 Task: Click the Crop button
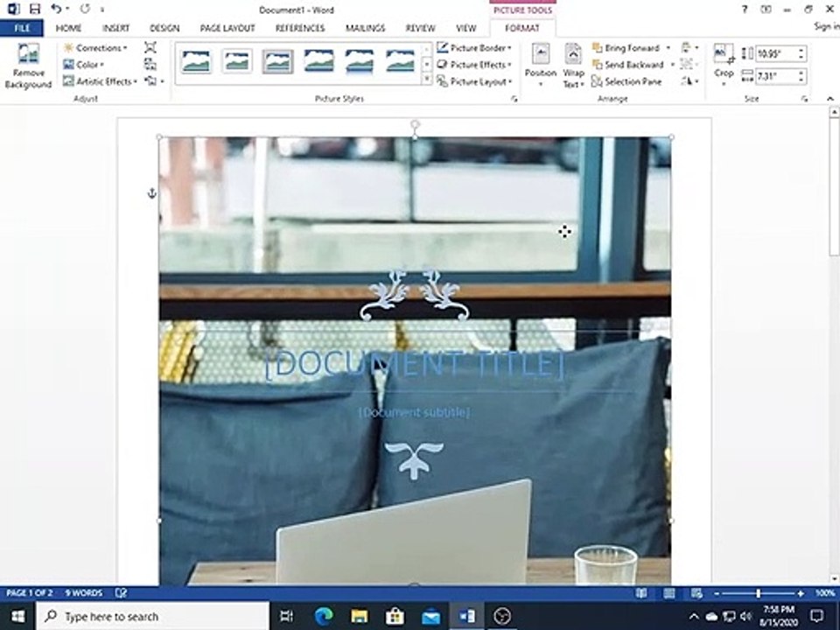click(x=724, y=64)
